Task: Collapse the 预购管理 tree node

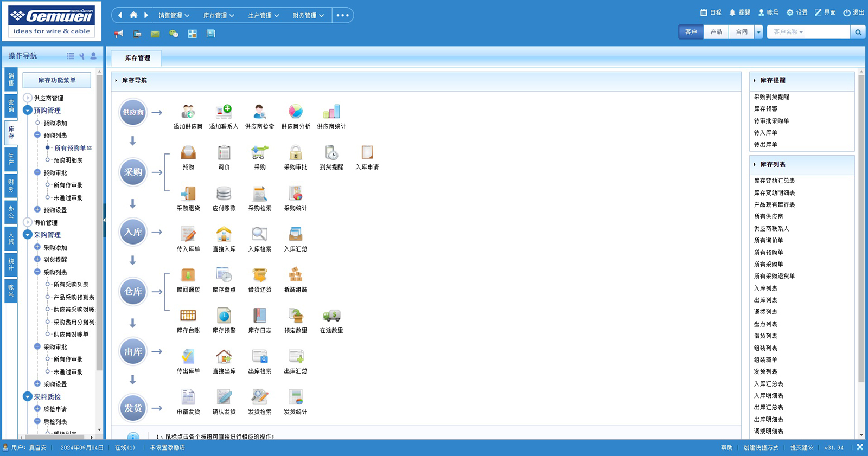Action: 28,111
